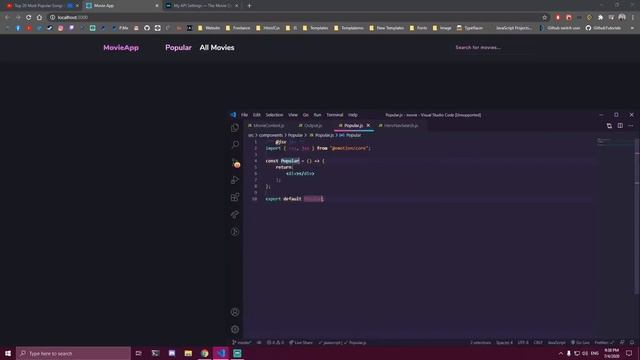Bookmark this page with the star icon
Screen dimensions: 640x360
click(544, 18)
